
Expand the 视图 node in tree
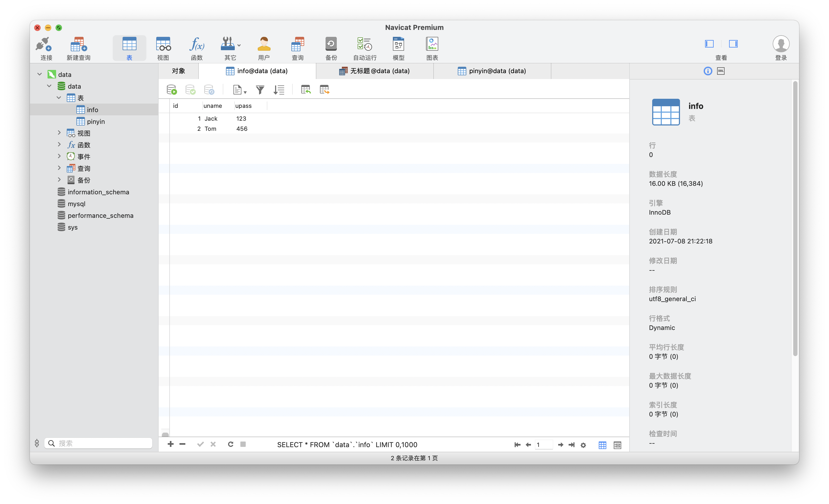(59, 133)
